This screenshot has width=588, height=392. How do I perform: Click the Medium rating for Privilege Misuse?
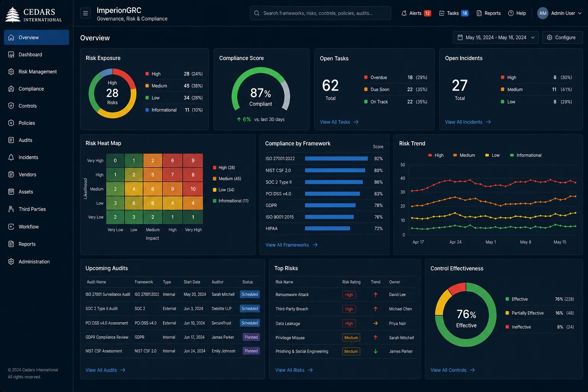click(351, 338)
